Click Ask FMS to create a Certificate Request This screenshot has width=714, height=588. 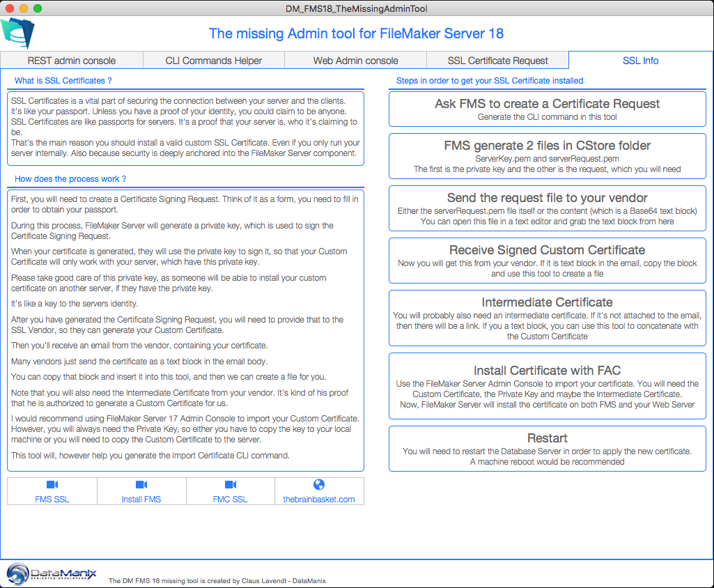tap(548, 109)
